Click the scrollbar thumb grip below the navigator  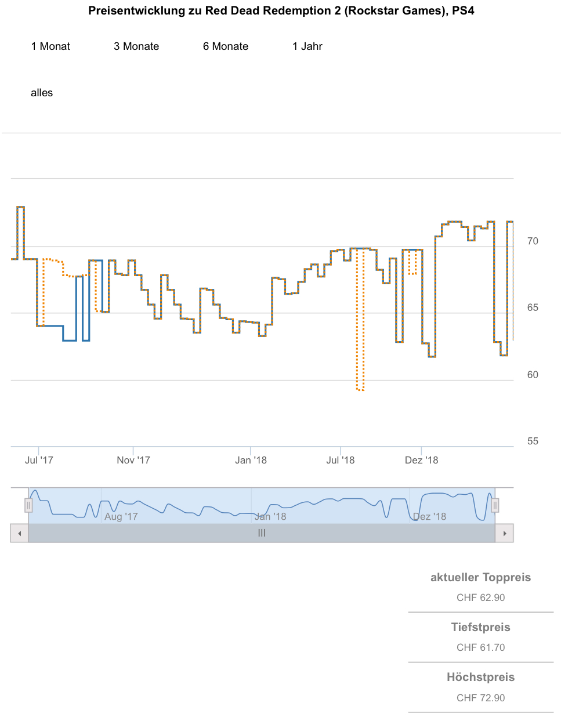pyautogui.click(x=262, y=533)
